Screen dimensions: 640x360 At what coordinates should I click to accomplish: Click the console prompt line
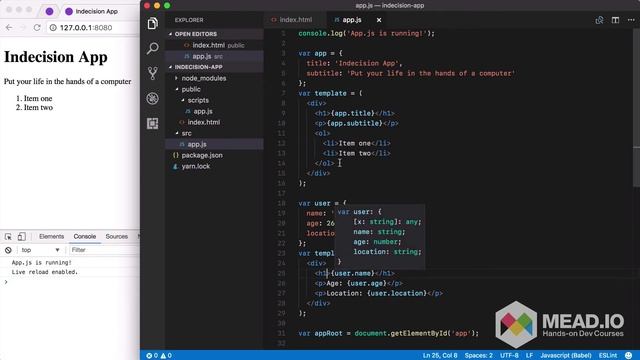(x=69, y=282)
